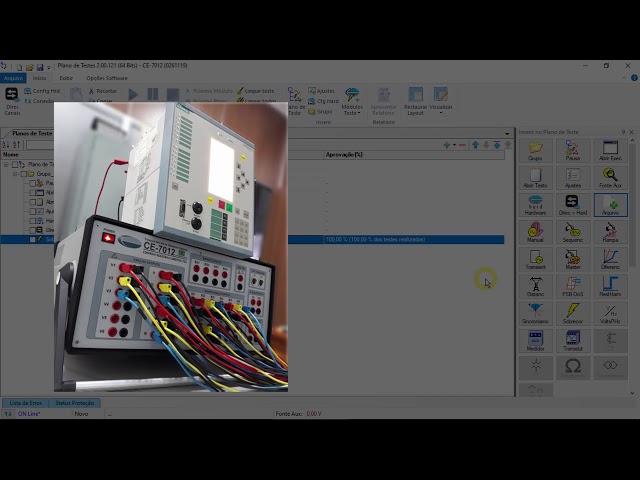Viewport: 640px width, 480px height.
Task: Insert a Grupo item into the test plan
Action: [x=535, y=151]
